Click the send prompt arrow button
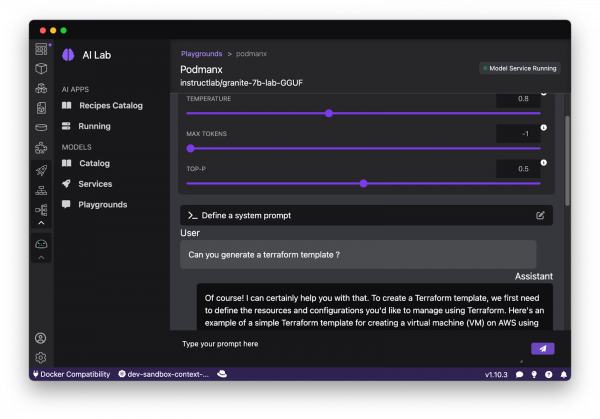The image size is (600, 419). tap(541, 348)
